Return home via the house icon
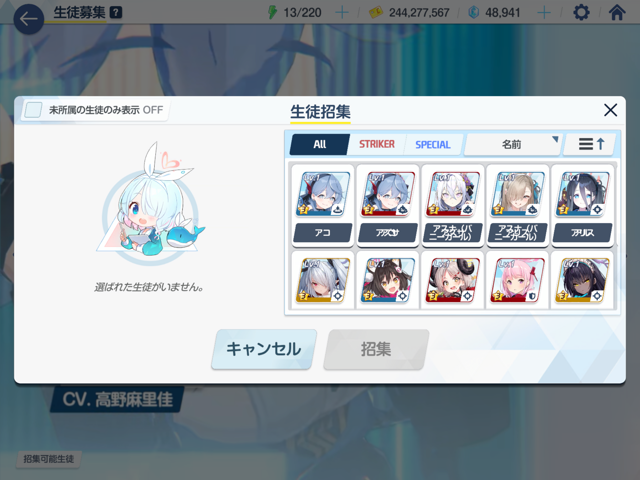 pyautogui.click(x=617, y=13)
